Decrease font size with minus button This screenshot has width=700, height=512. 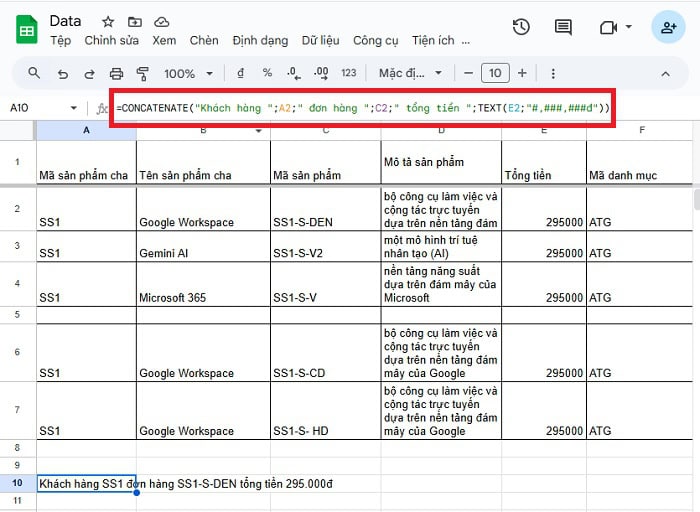click(467, 73)
